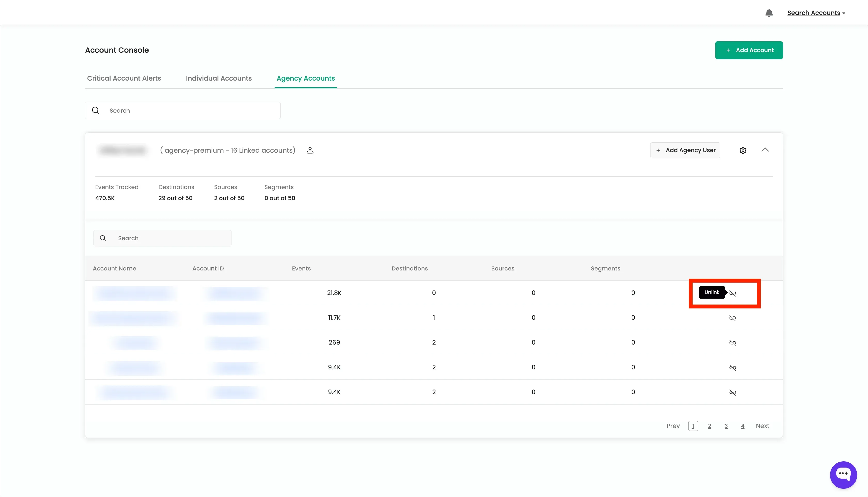
Task: Select pagination page 1
Action: 693,426
